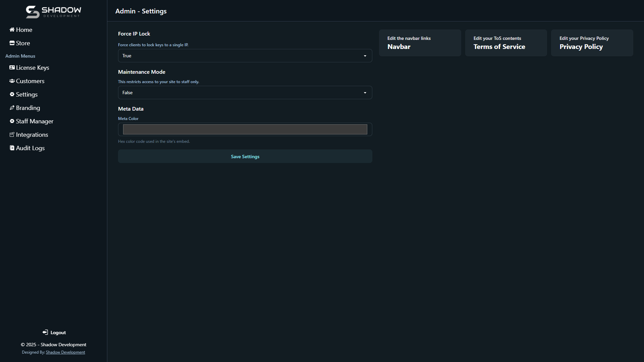Image resolution: width=644 pixels, height=362 pixels.
Task: Click the Shadow Development logo
Action: (54, 12)
